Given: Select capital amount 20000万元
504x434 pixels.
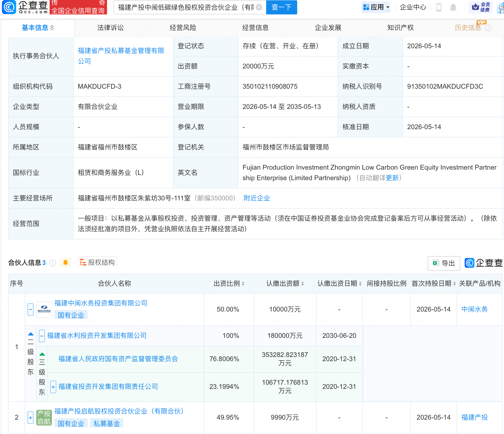Looking at the screenshot, I should click(258, 66).
